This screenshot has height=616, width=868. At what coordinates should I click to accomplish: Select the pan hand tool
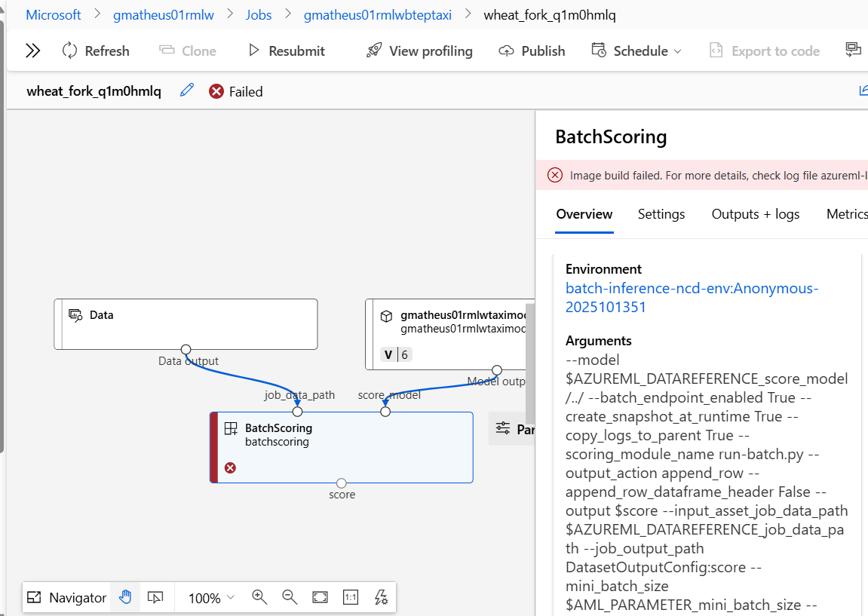(125, 597)
